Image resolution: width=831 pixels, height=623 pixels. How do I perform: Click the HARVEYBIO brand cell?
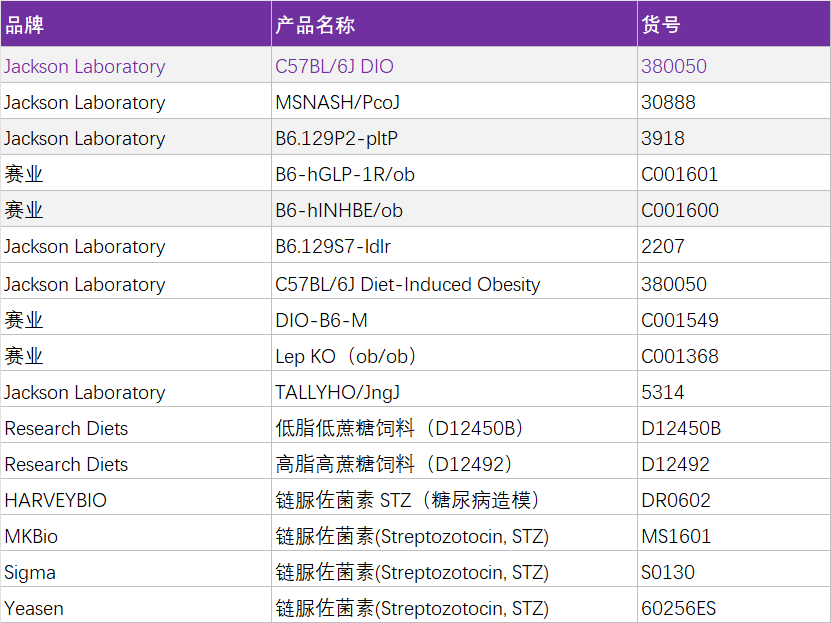tap(136, 497)
